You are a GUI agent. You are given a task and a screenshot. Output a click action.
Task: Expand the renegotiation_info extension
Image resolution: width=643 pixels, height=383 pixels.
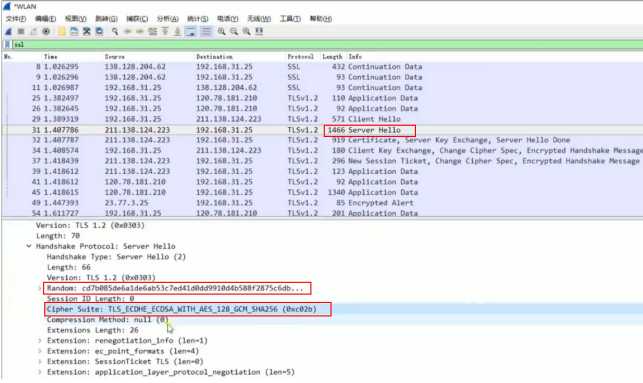(x=40, y=341)
